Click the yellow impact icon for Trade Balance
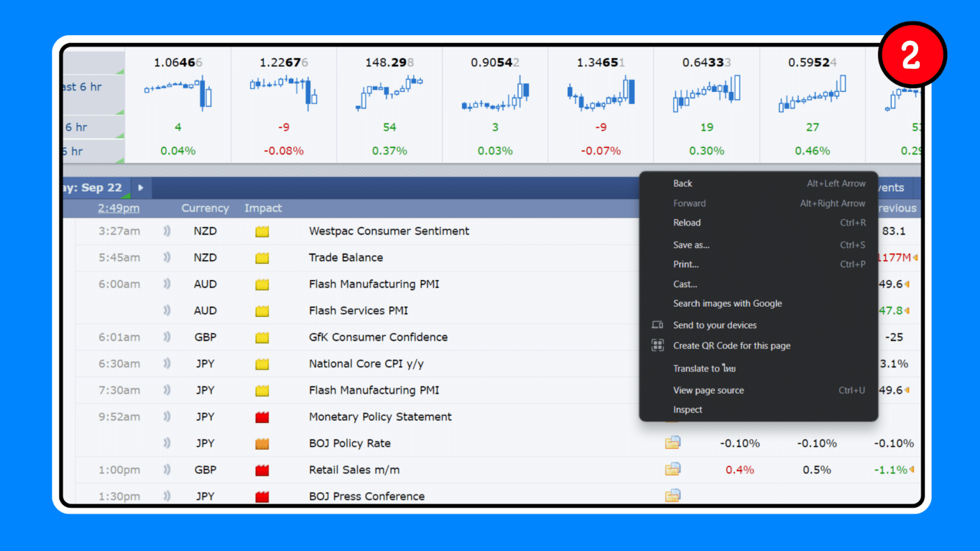 pos(262,258)
